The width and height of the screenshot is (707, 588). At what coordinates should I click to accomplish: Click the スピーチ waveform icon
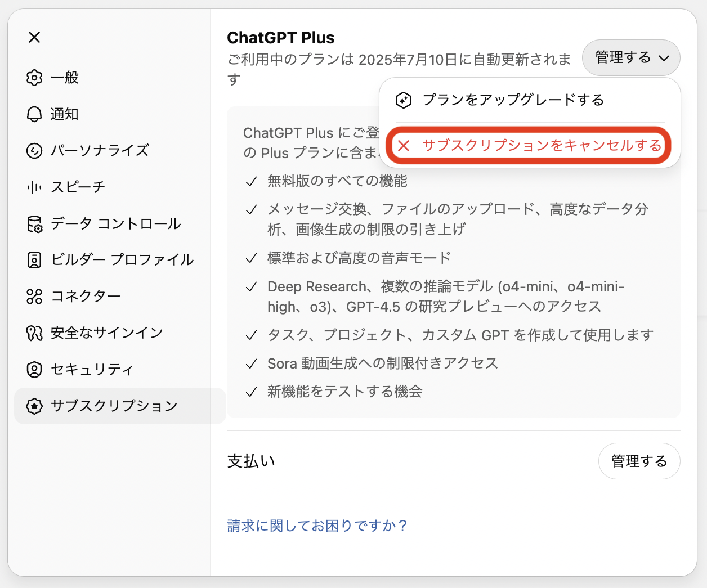point(34,187)
